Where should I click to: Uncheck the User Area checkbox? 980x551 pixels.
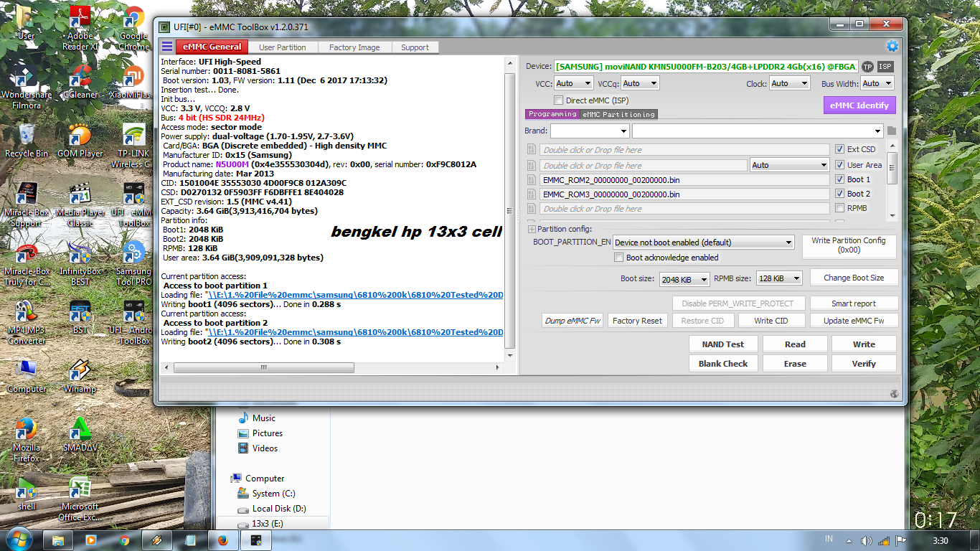[839, 165]
